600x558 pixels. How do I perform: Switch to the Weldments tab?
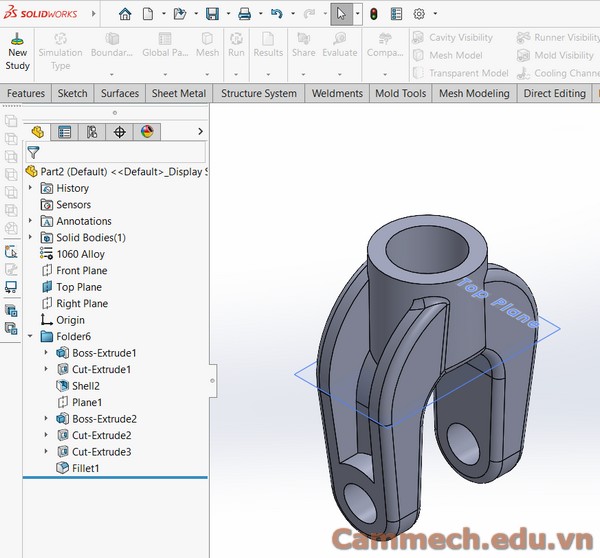pyautogui.click(x=337, y=93)
